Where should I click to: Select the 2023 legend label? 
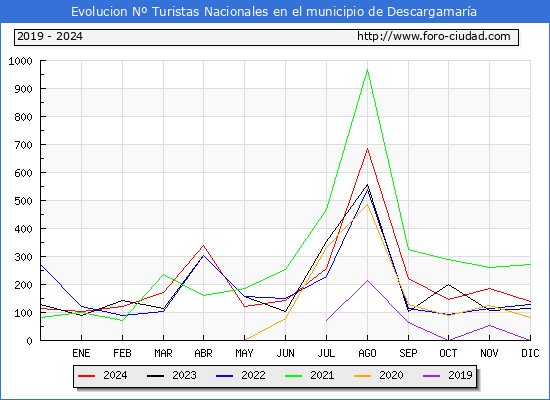click(x=184, y=375)
